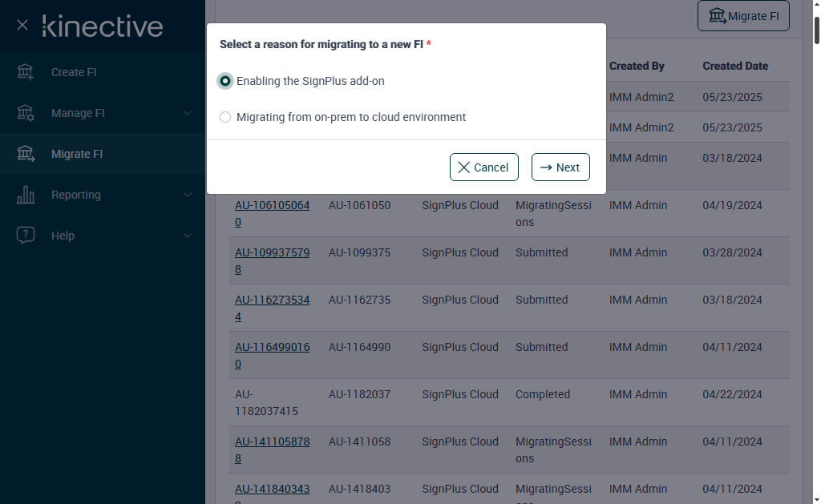Close the sidebar with the X icon
The image size is (821, 504).
pos(22,25)
